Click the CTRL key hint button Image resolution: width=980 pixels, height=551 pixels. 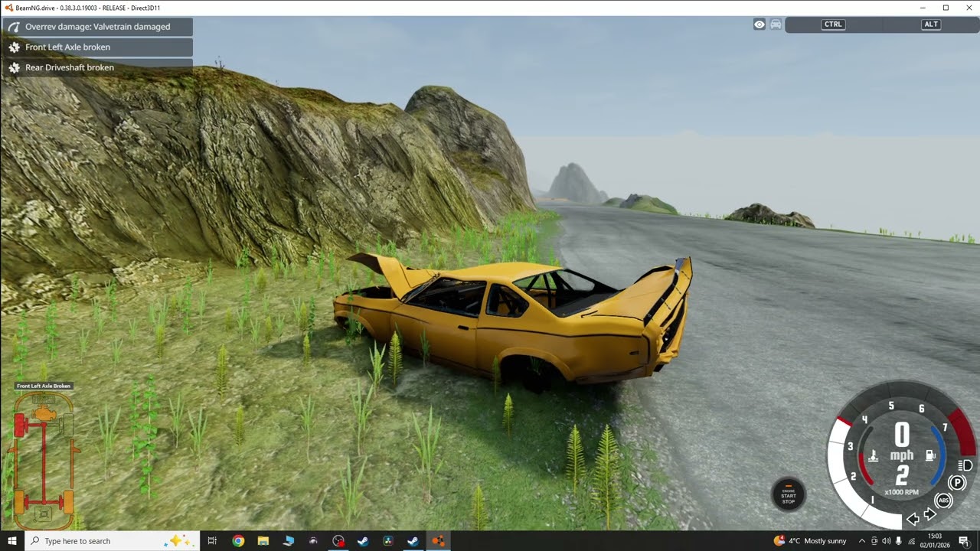833,24
